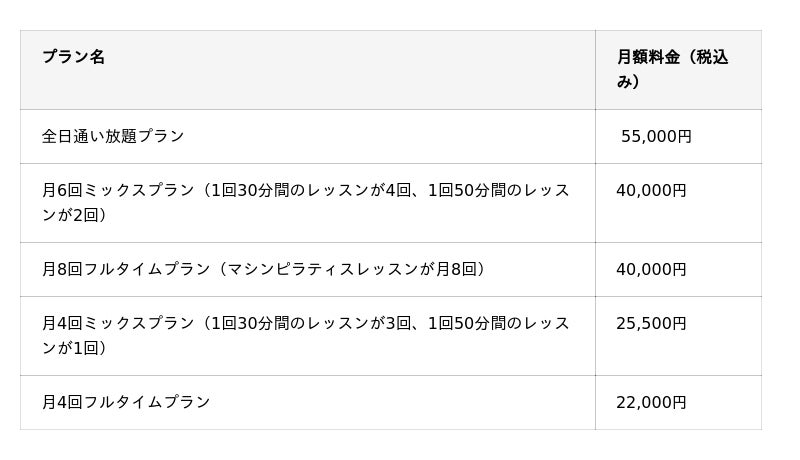Click the 40,000円 price for 月6回ミックスプラン

point(651,190)
